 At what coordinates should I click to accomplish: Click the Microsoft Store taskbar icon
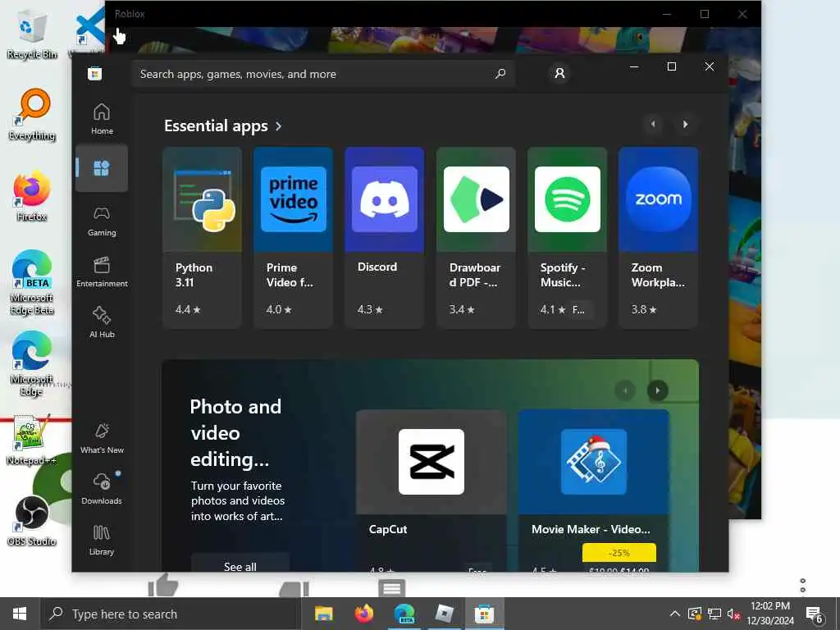point(484,614)
